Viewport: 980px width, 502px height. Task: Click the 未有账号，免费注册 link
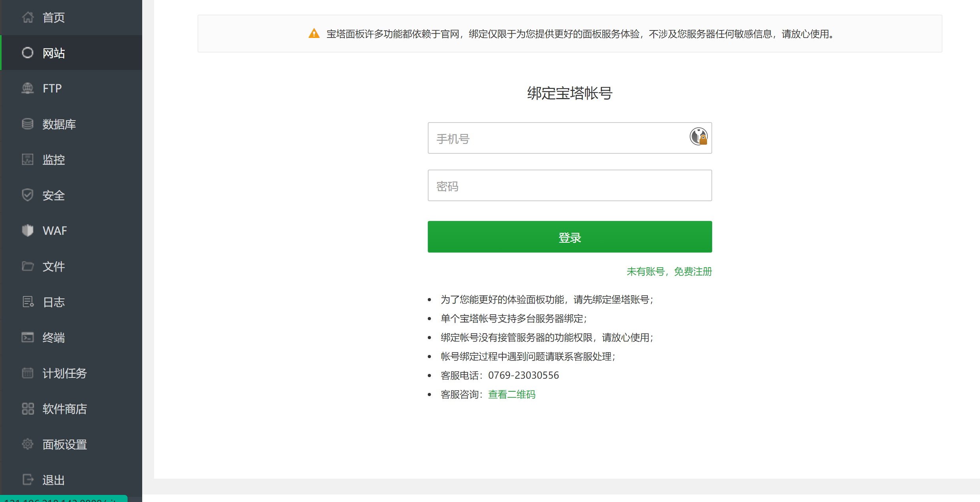click(x=669, y=272)
